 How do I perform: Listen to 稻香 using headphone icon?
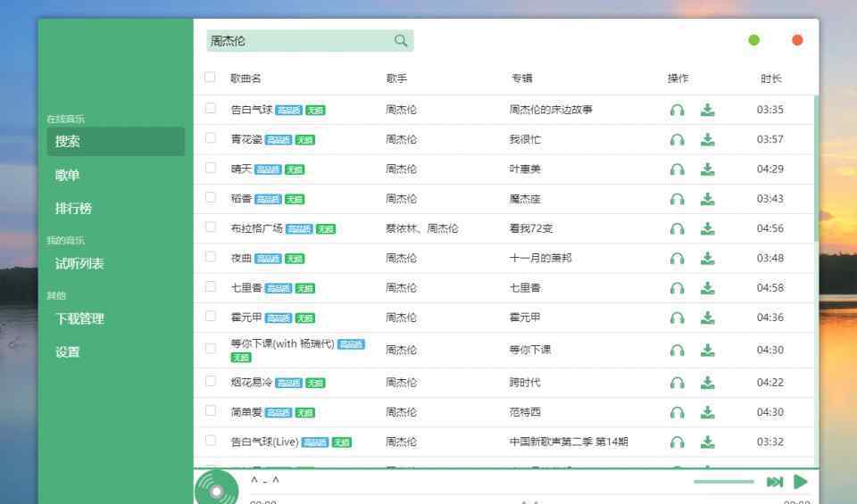(x=678, y=199)
